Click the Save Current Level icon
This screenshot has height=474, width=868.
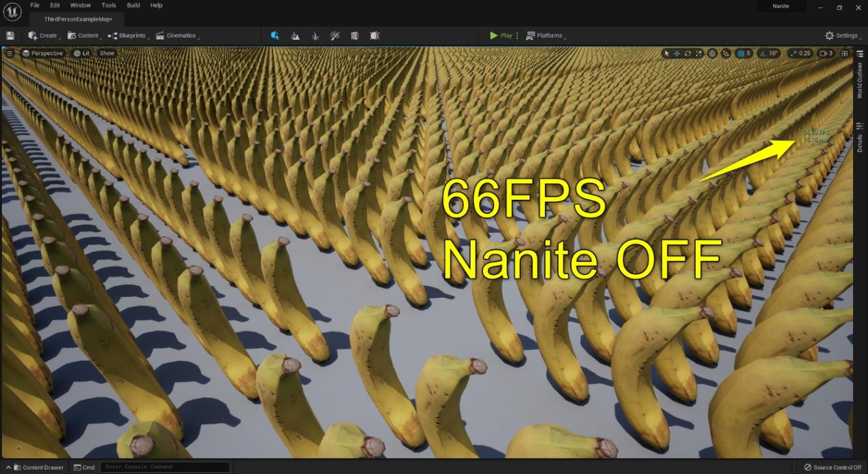10,35
